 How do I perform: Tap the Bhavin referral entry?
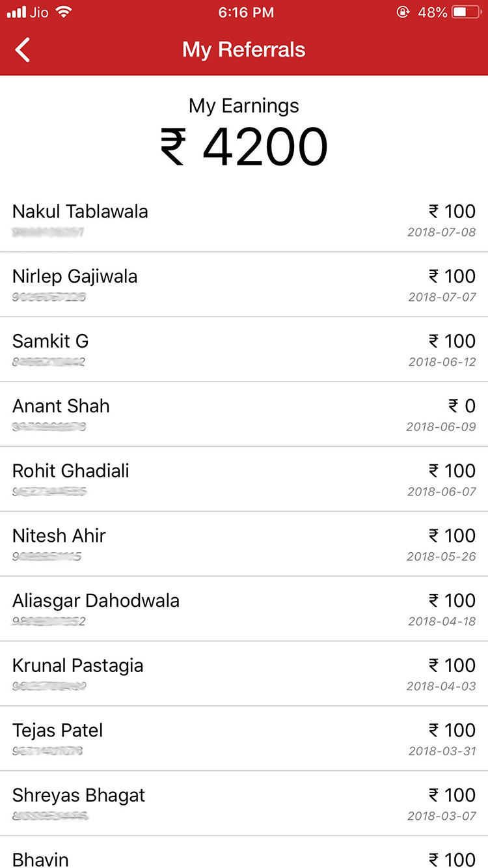244,856
